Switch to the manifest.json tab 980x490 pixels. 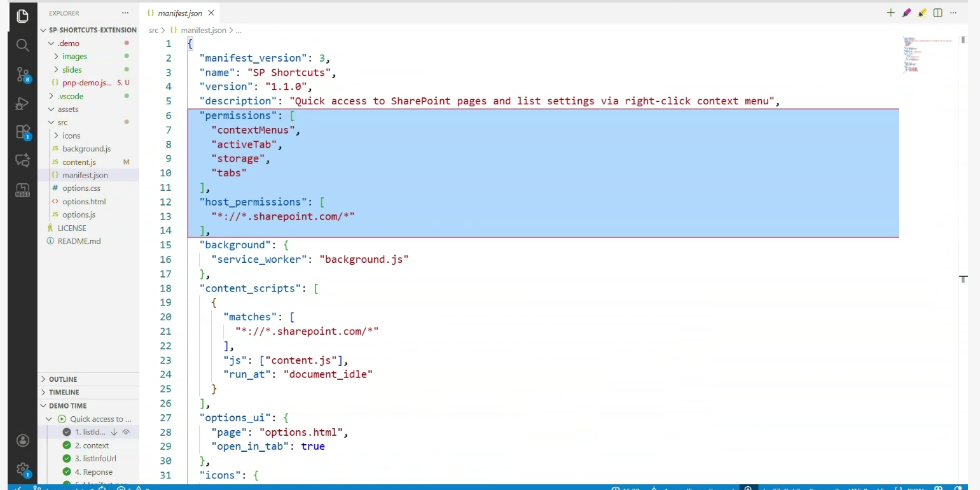pyautogui.click(x=179, y=13)
